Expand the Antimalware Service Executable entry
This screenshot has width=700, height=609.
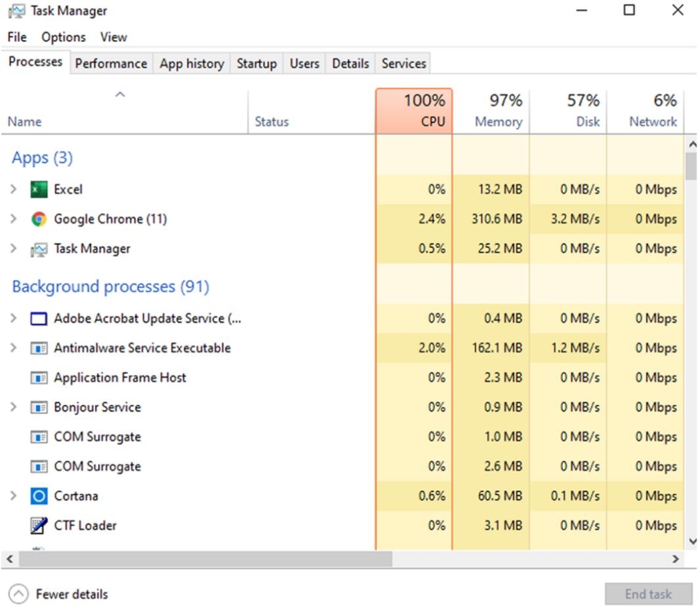pyautogui.click(x=13, y=348)
